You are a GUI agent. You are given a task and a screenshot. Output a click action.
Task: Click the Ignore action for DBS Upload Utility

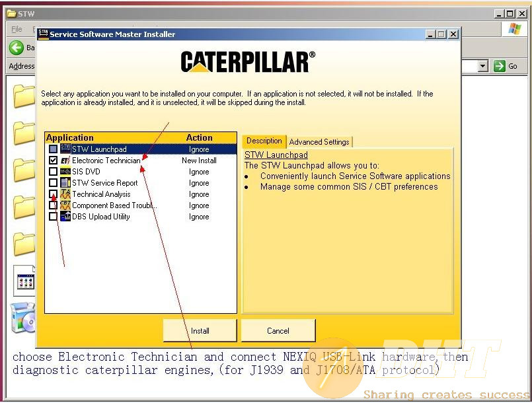pyautogui.click(x=199, y=217)
